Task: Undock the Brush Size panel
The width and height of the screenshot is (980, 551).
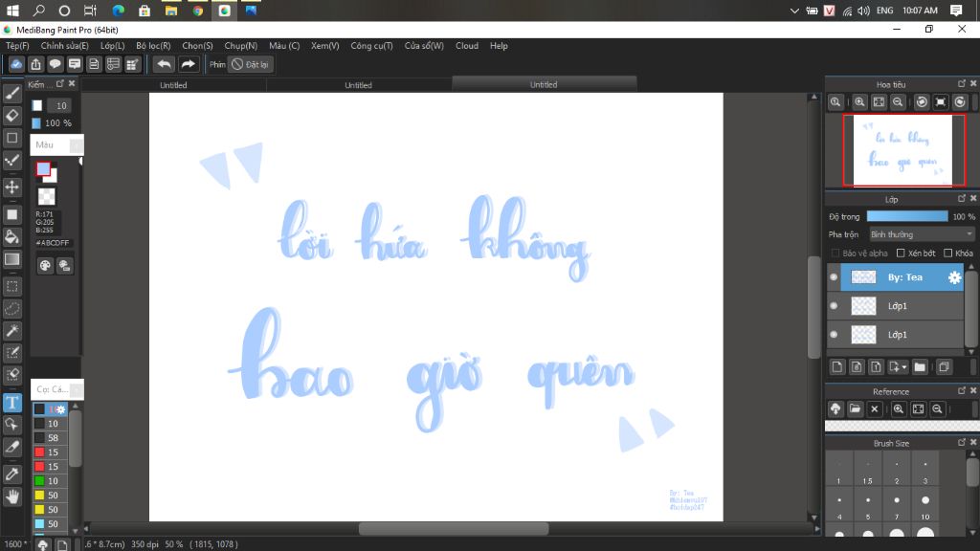Action: 961,442
